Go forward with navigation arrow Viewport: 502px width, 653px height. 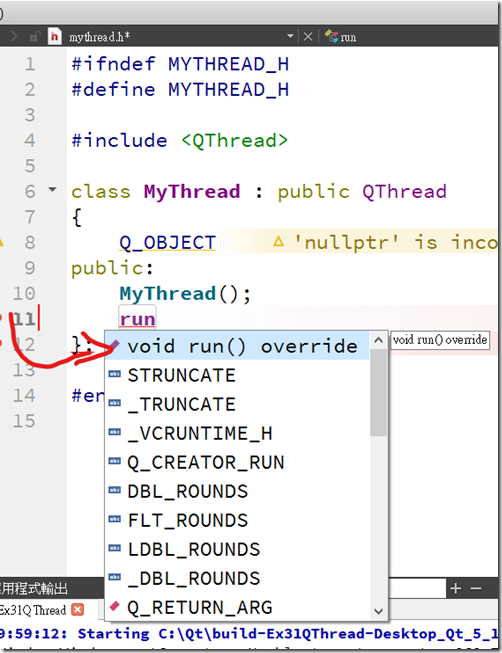click(14, 37)
